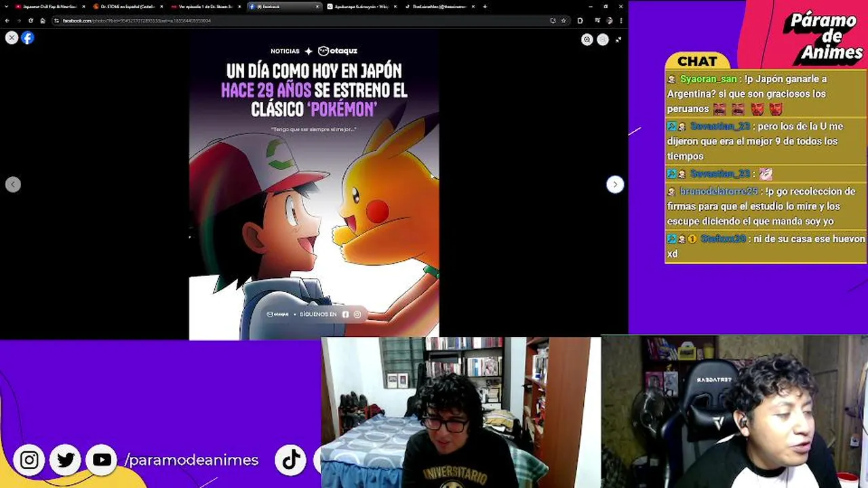Click the YouTube icon in the overlay

tap(102, 460)
